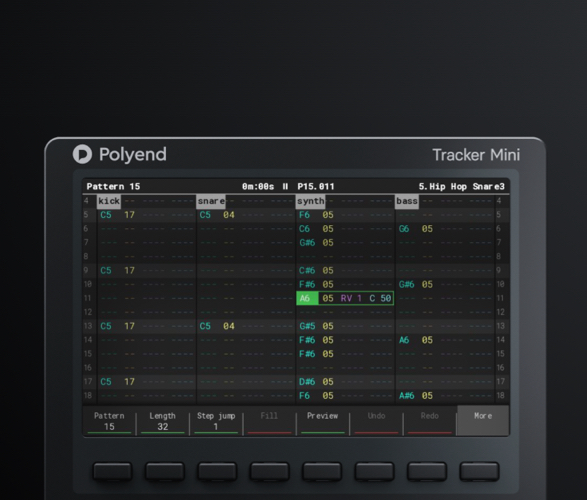Screen dimensions: 587x500
Task: Click the synth F#6 note on row 15
Action: click(307, 354)
